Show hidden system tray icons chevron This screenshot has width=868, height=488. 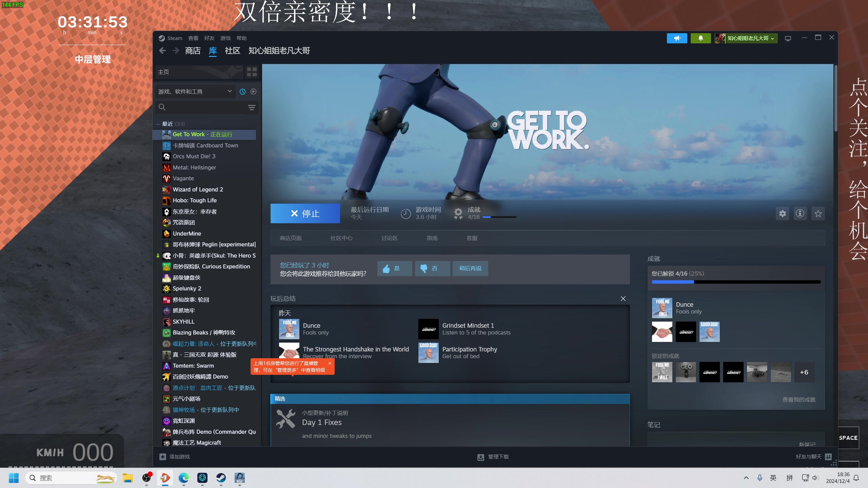[746, 478]
